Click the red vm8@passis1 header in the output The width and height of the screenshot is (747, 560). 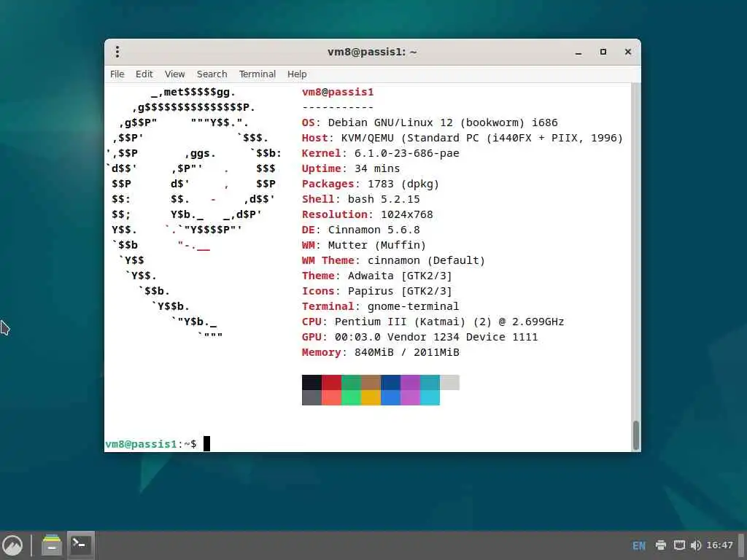(338, 92)
